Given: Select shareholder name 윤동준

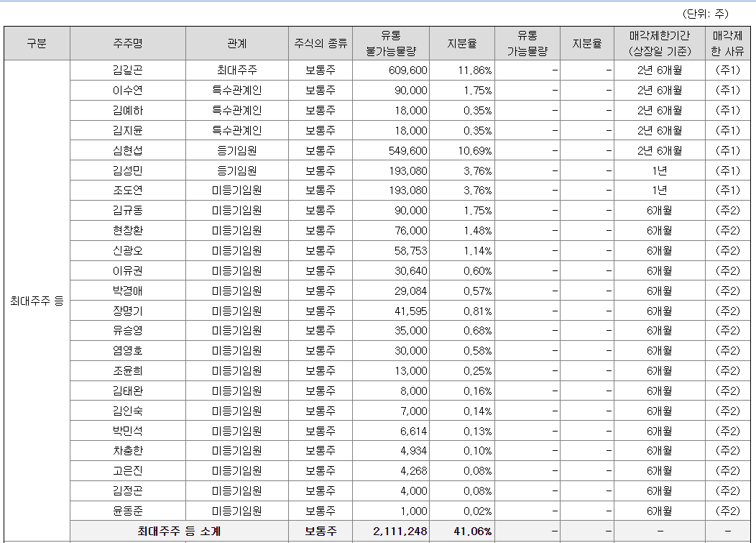Looking at the screenshot, I should coord(128,511).
